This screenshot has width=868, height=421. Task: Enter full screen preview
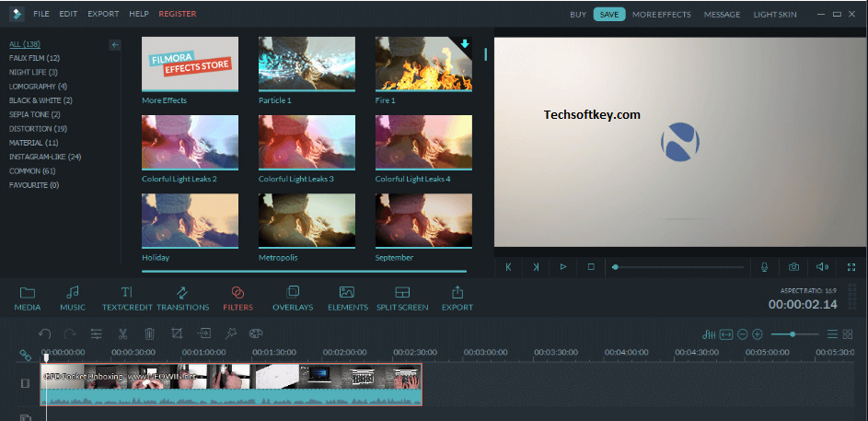851,267
